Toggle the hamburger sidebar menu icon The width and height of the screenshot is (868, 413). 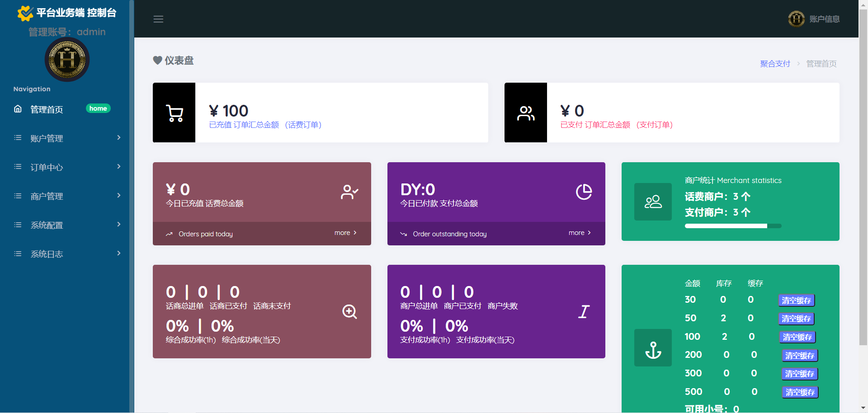pyautogui.click(x=158, y=19)
